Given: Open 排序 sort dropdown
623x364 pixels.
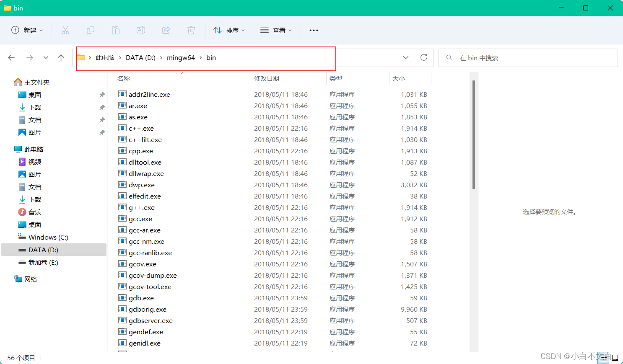Looking at the screenshot, I should (229, 30).
